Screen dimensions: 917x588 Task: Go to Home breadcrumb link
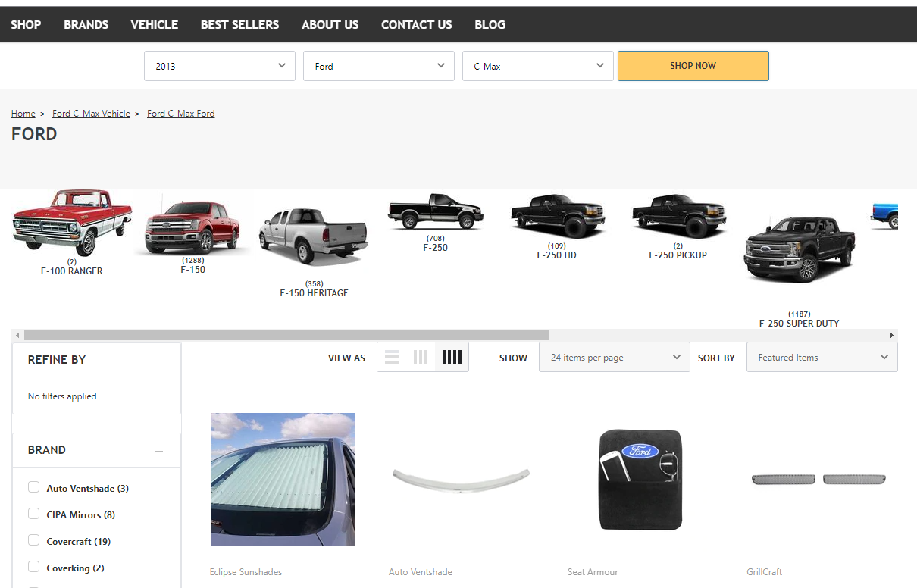[x=23, y=114]
